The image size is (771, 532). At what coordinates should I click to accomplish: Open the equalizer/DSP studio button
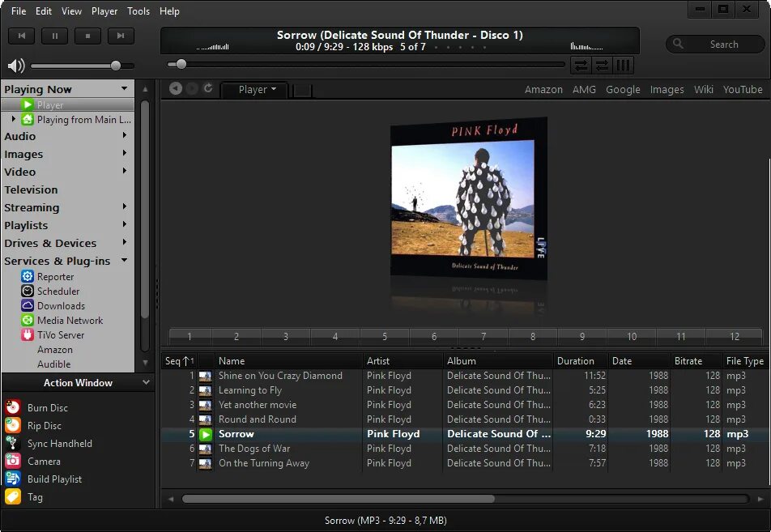click(623, 65)
